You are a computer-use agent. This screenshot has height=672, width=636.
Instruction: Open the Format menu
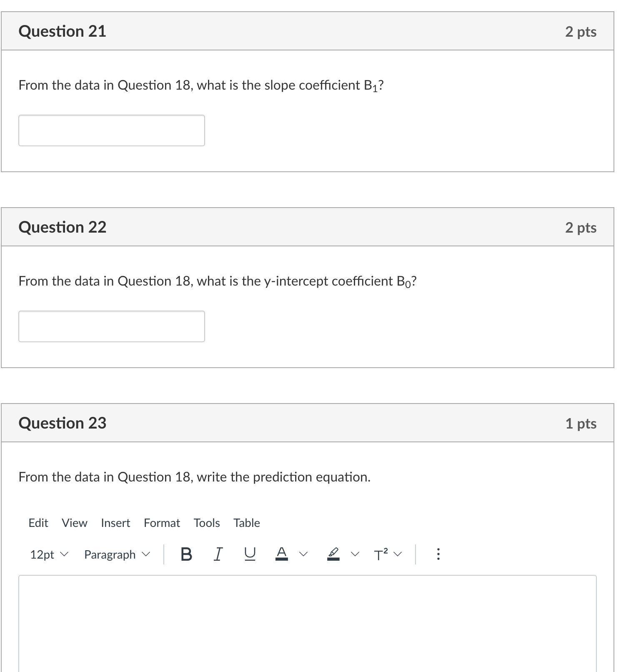tap(162, 523)
